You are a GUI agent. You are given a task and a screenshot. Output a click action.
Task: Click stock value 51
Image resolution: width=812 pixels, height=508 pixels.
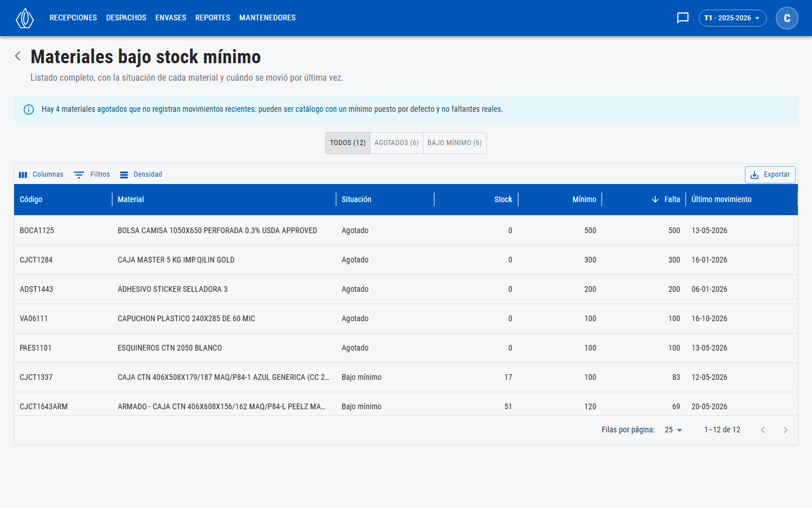508,406
